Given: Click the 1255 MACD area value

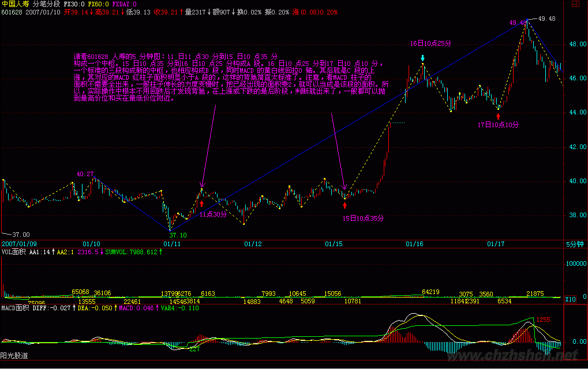Looking at the screenshot, I should [x=544, y=319].
